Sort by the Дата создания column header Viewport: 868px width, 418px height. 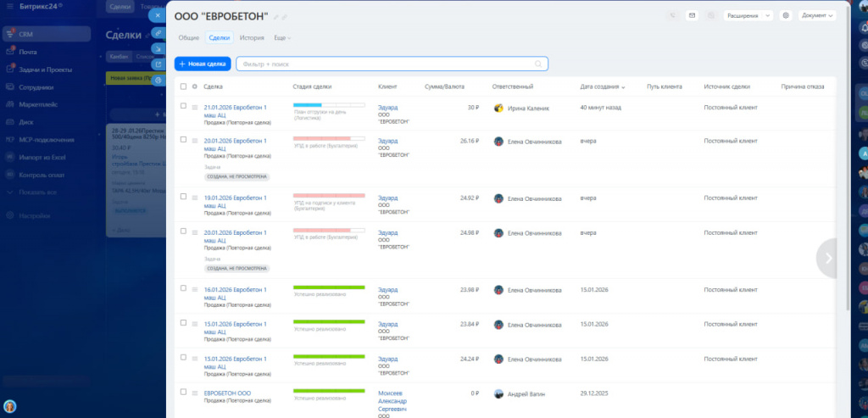(x=603, y=87)
